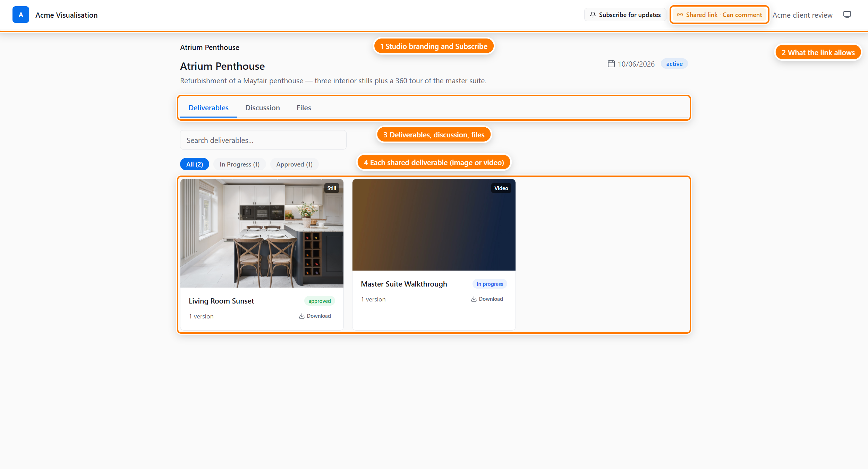This screenshot has height=469, width=868.
Task: Click the date 10/06/2026
Action: pyautogui.click(x=636, y=64)
